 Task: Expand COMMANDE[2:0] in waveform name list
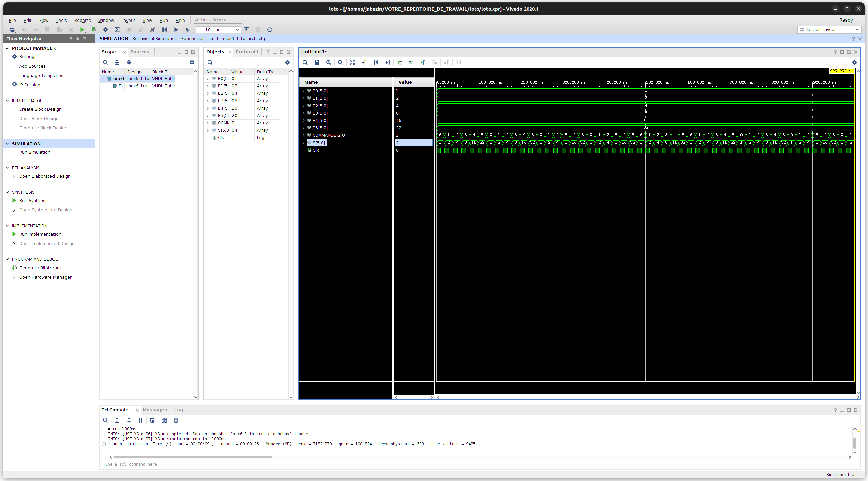(303, 135)
